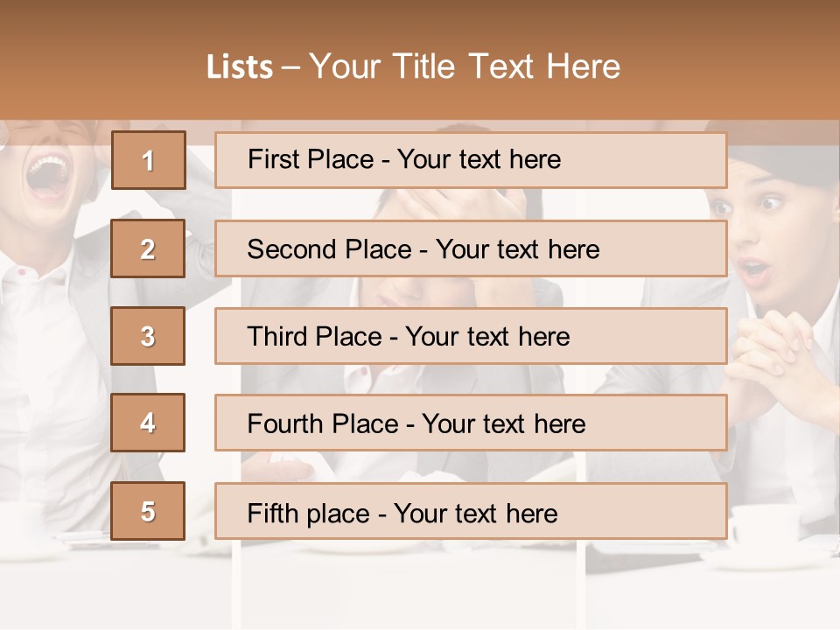840x630 pixels.
Task: Click the 'Second Place - Your text here' box
Action: pos(471,248)
